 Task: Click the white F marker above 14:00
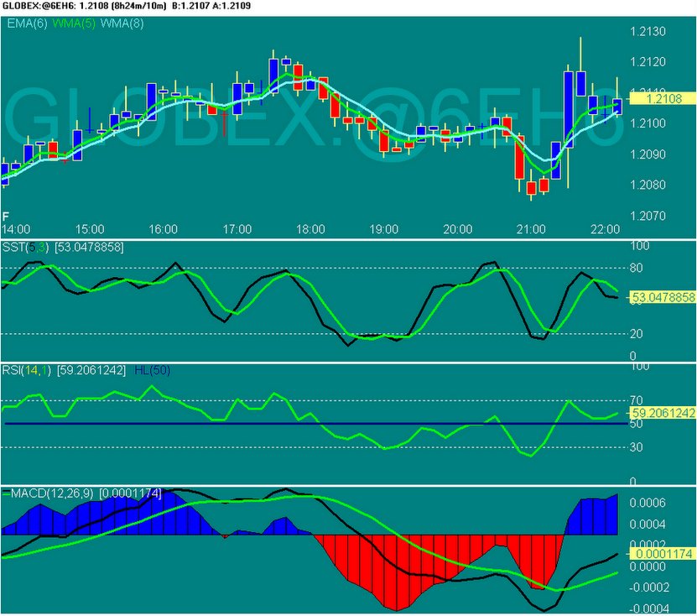[5, 217]
